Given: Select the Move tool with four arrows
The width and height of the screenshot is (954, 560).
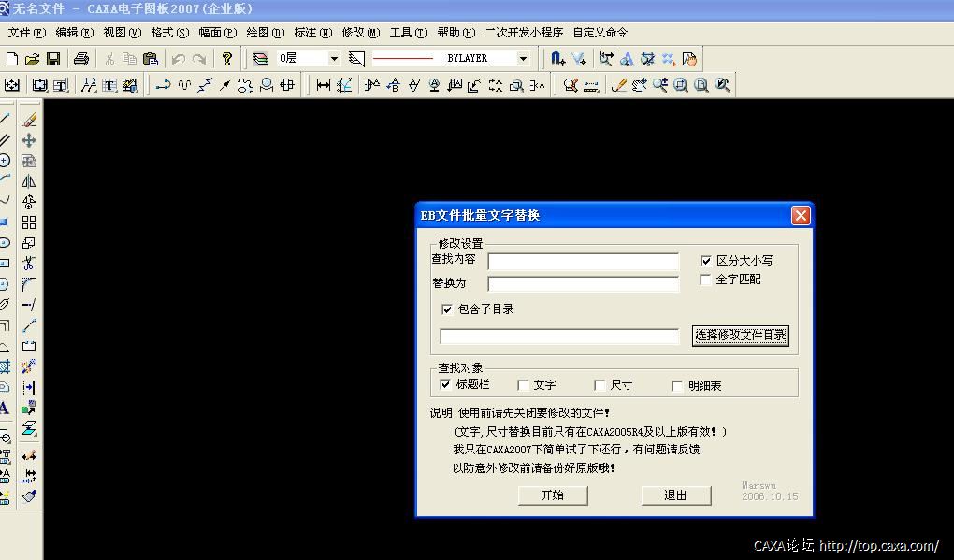Looking at the screenshot, I should tap(29, 140).
